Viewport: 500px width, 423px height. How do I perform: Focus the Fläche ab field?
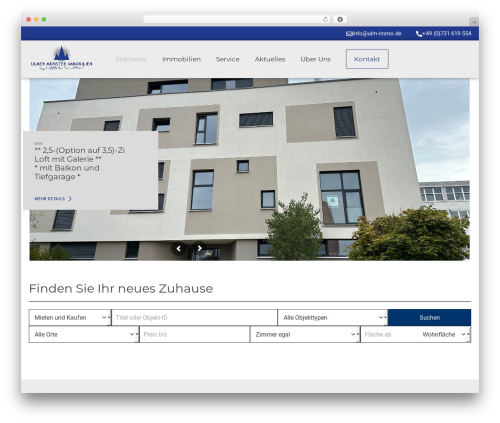point(389,334)
